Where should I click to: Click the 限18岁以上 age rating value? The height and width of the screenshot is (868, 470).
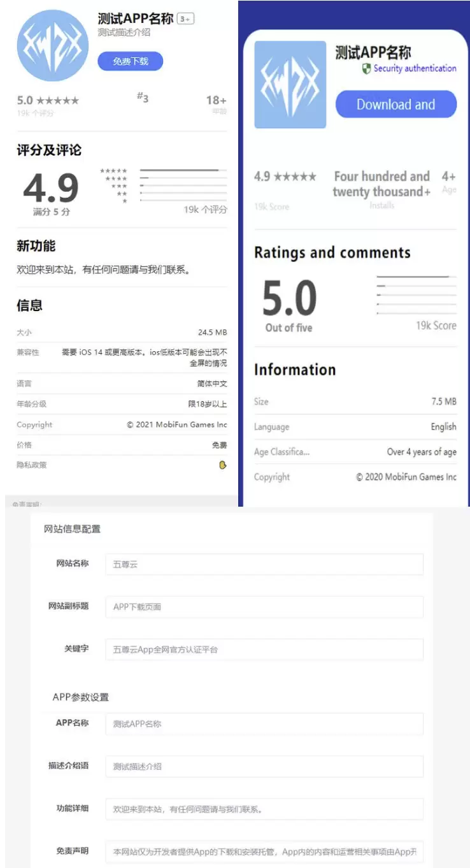pyautogui.click(x=208, y=404)
